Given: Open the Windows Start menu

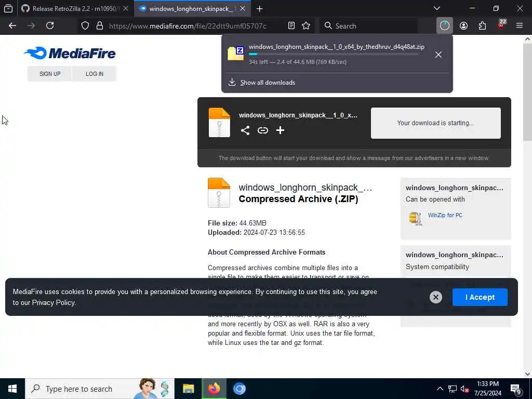Looking at the screenshot, I should point(12,389).
